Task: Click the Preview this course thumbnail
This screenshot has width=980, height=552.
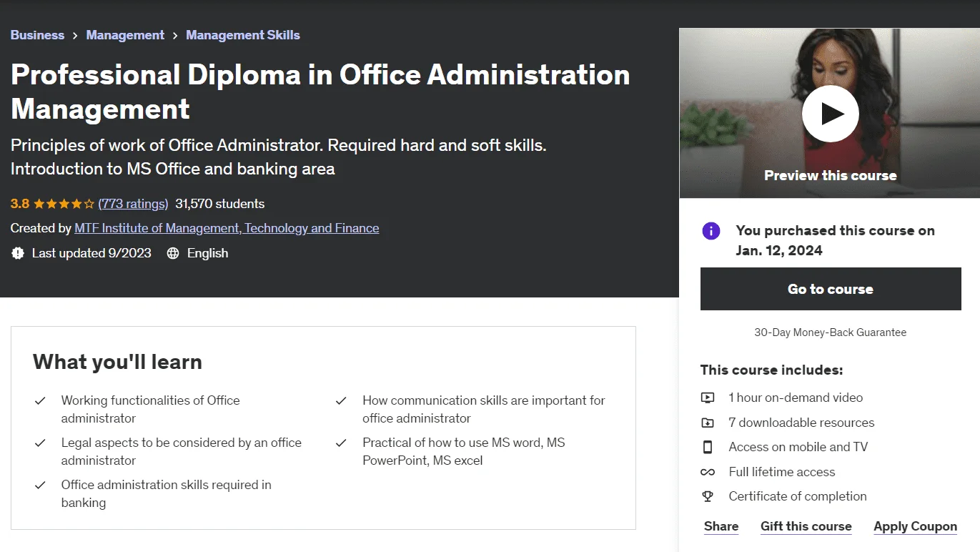Action: [829, 113]
